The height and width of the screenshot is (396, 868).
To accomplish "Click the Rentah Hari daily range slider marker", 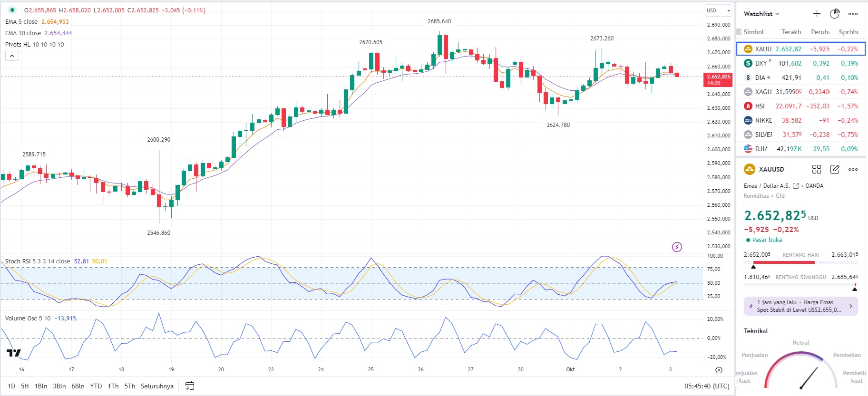I will coord(753,267).
